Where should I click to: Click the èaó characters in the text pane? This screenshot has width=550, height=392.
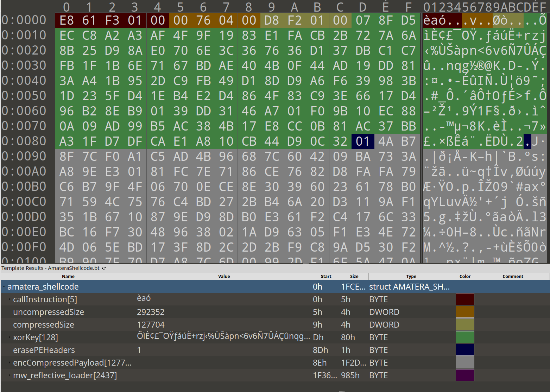pos(435,20)
